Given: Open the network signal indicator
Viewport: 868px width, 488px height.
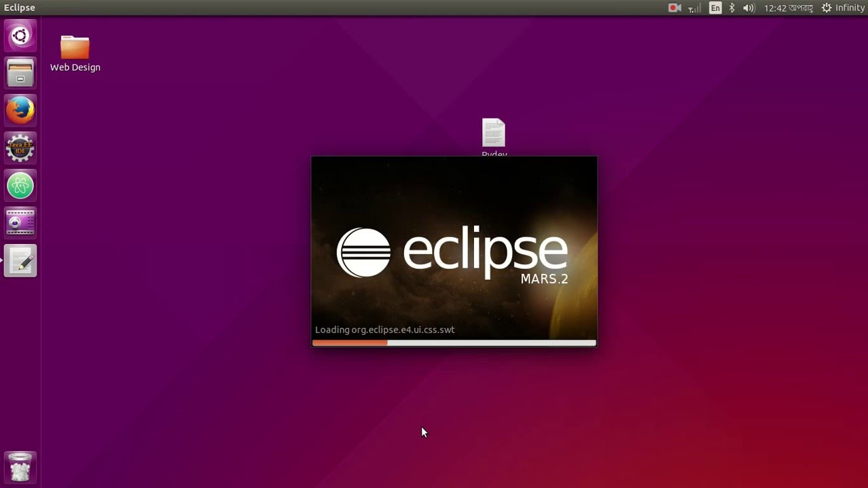Looking at the screenshot, I should [x=694, y=8].
